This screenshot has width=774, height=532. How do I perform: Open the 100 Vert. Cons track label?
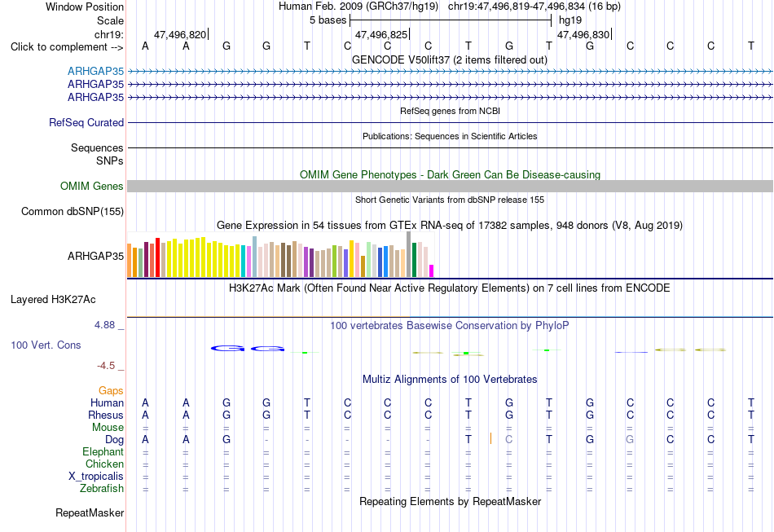point(46,345)
